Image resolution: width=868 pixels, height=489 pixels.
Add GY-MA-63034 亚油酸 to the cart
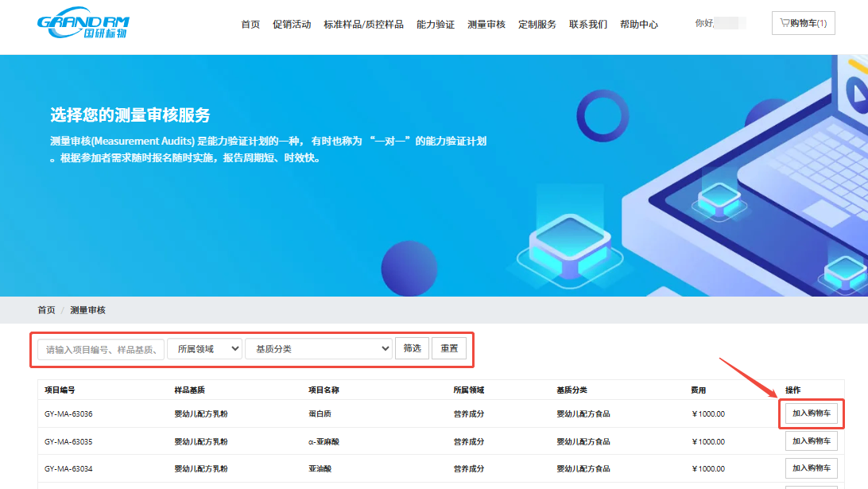(811, 468)
